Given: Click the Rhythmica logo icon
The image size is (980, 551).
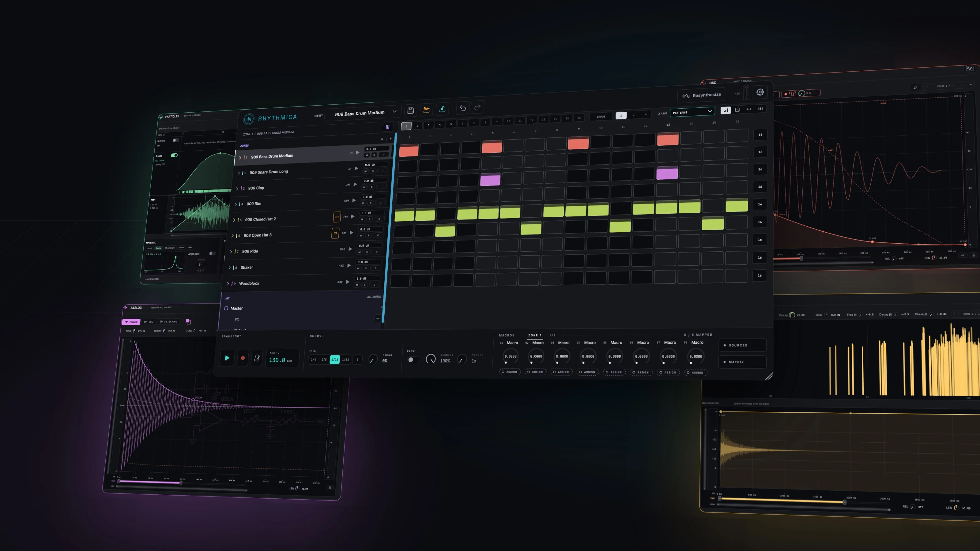Looking at the screenshot, I should (249, 119).
